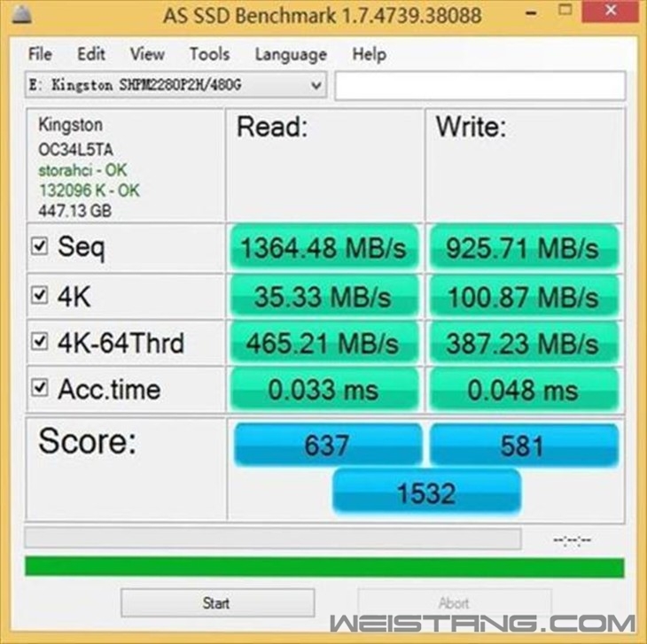Open the File menu

tap(40, 54)
